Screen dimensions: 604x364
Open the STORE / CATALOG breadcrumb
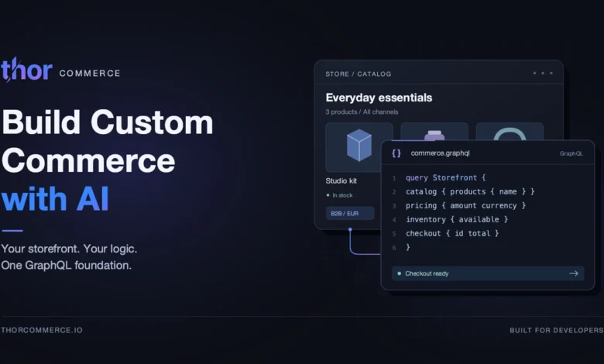(x=359, y=74)
